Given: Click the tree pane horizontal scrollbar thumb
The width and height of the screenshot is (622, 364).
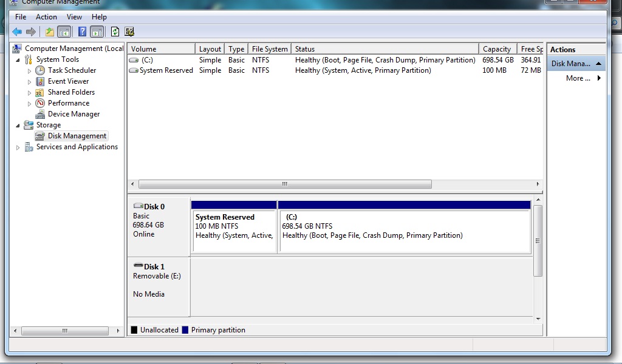Looking at the screenshot, I should pos(64,331).
